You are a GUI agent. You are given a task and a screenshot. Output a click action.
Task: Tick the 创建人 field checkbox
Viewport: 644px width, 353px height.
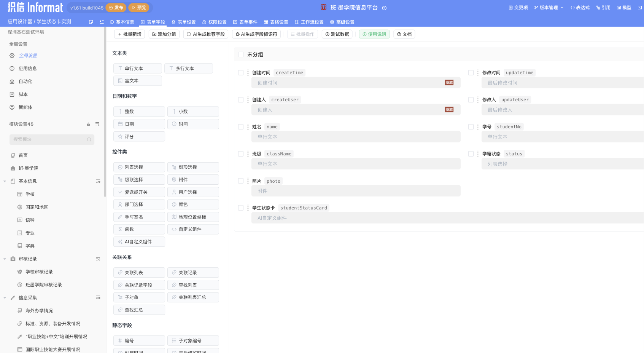pyautogui.click(x=241, y=100)
